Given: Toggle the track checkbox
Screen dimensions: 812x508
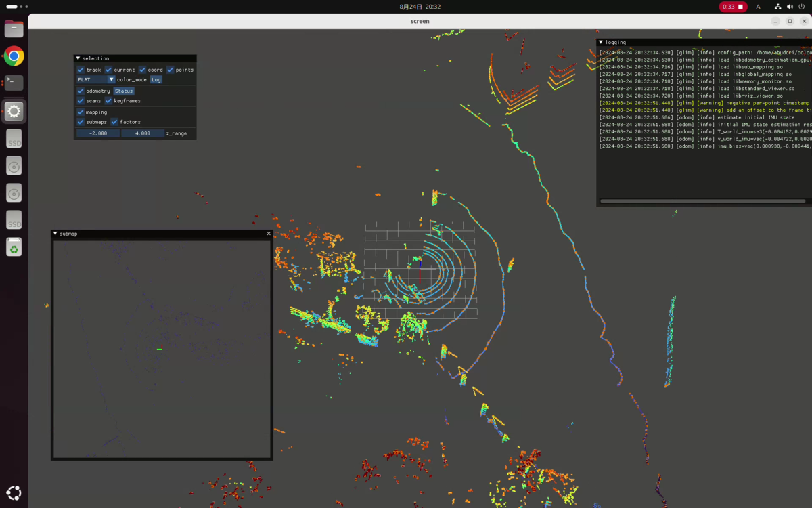Looking at the screenshot, I should tap(81, 70).
